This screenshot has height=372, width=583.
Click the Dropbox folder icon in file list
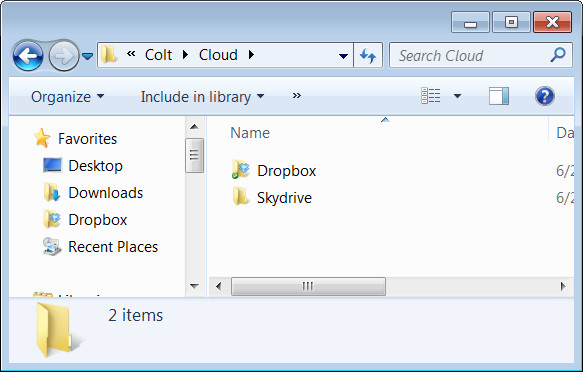(x=241, y=169)
